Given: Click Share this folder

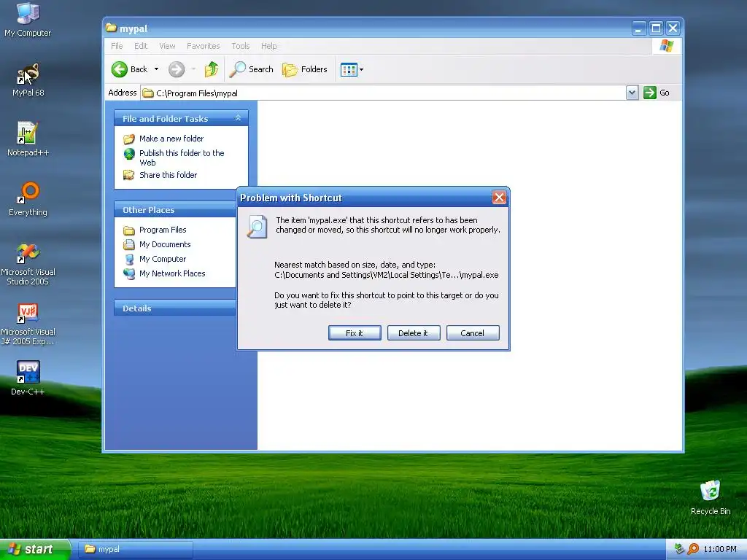Looking at the screenshot, I should pos(160,175).
